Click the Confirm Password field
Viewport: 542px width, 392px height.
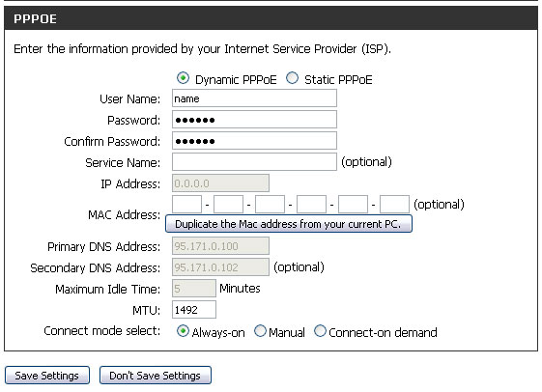(254, 141)
